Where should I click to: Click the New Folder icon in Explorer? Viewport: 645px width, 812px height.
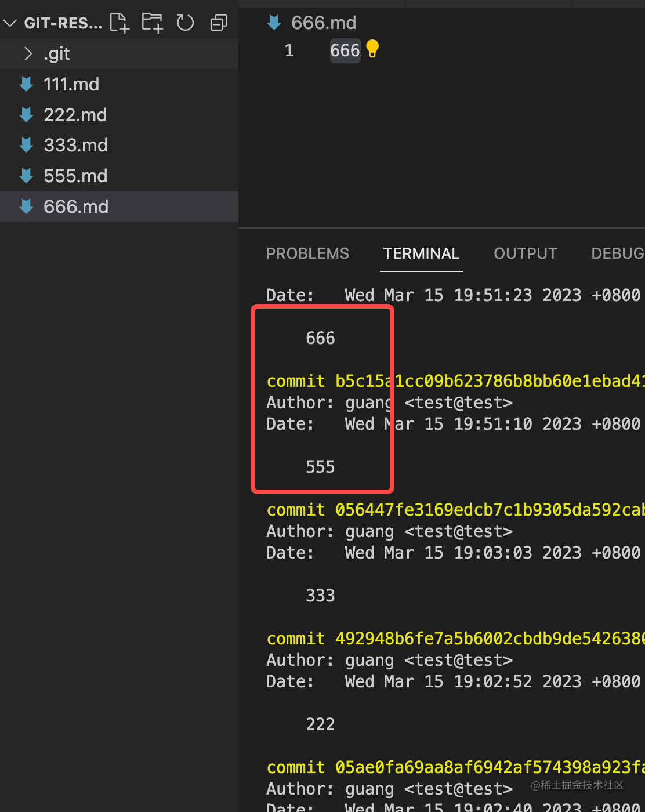pyautogui.click(x=152, y=22)
